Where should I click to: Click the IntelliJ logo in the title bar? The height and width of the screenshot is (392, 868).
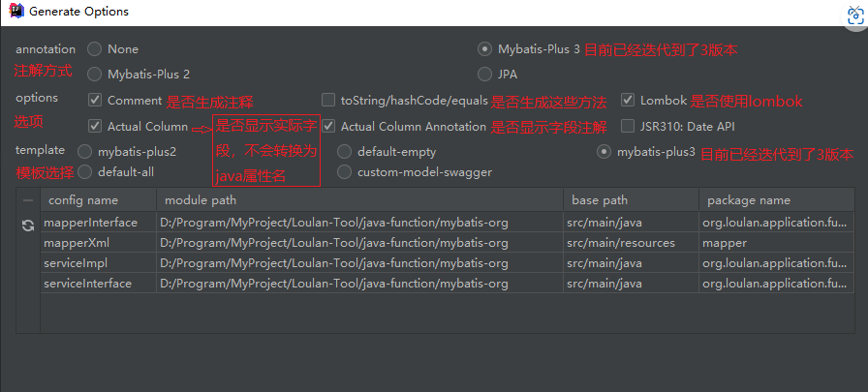15,12
